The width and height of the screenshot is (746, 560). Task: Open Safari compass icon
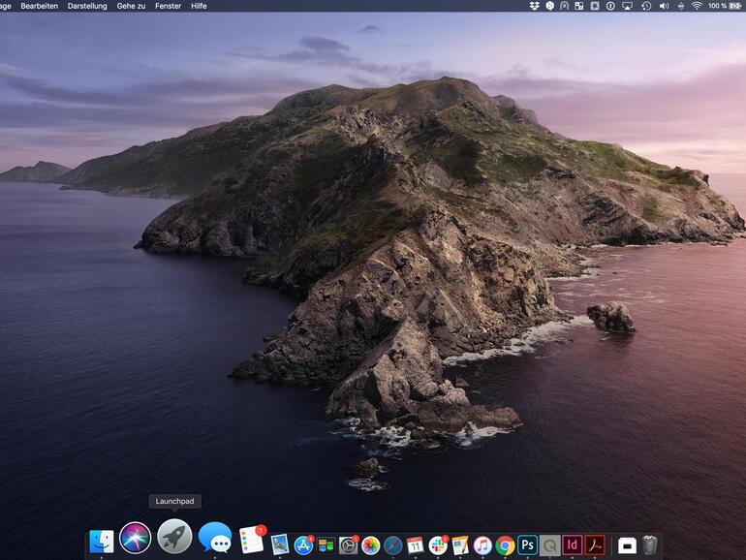[392, 545]
